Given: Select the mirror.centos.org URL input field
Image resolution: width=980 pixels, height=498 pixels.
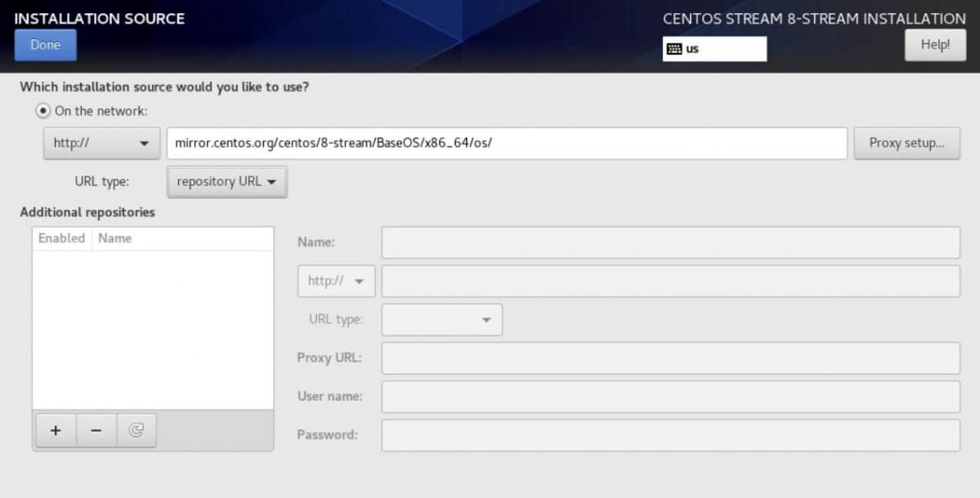Looking at the screenshot, I should pyautogui.click(x=506, y=143).
